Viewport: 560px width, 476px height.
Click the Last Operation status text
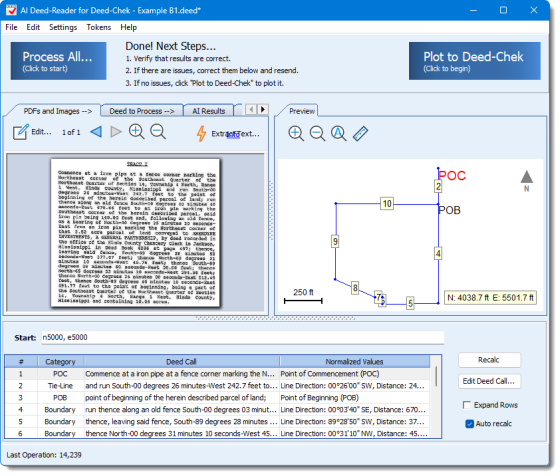point(44,455)
